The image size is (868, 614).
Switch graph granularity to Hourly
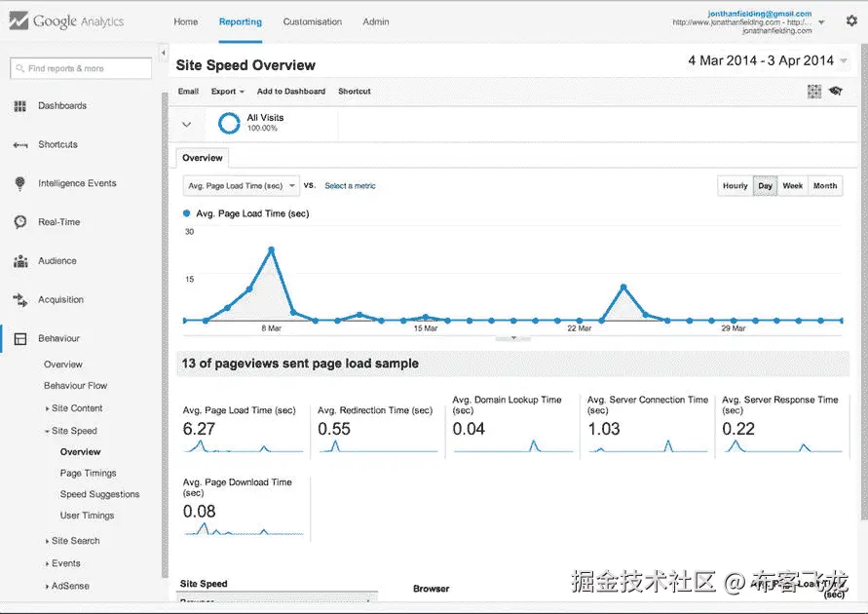[x=736, y=186]
